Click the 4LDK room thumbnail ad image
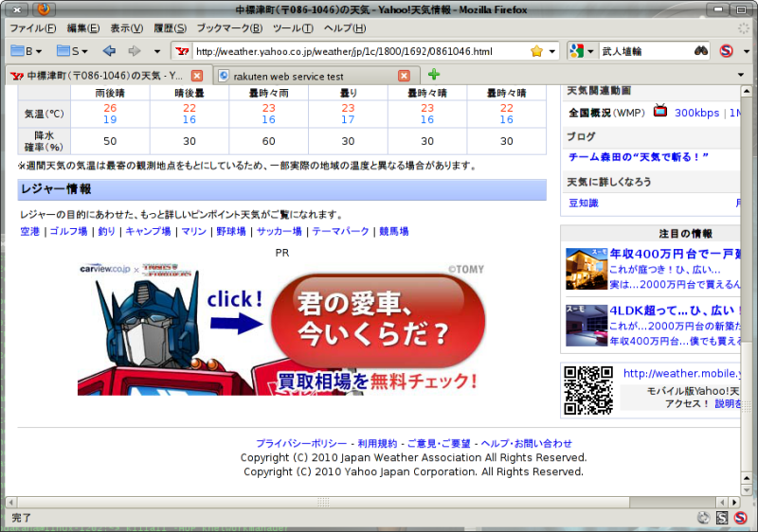Viewport: 758px width, 532px height. [x=587, y=326]
